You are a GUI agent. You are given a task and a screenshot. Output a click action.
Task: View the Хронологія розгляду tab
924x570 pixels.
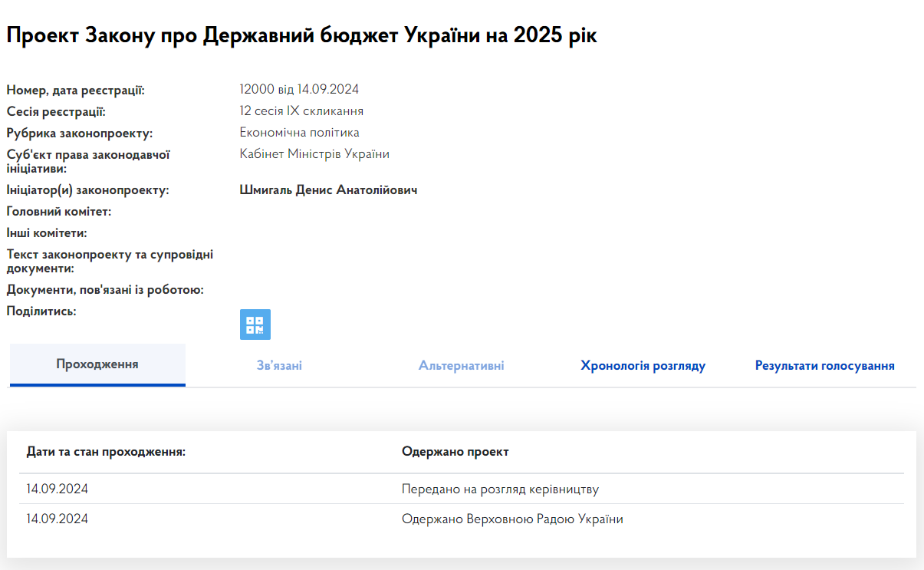click(x=643, y=365)
